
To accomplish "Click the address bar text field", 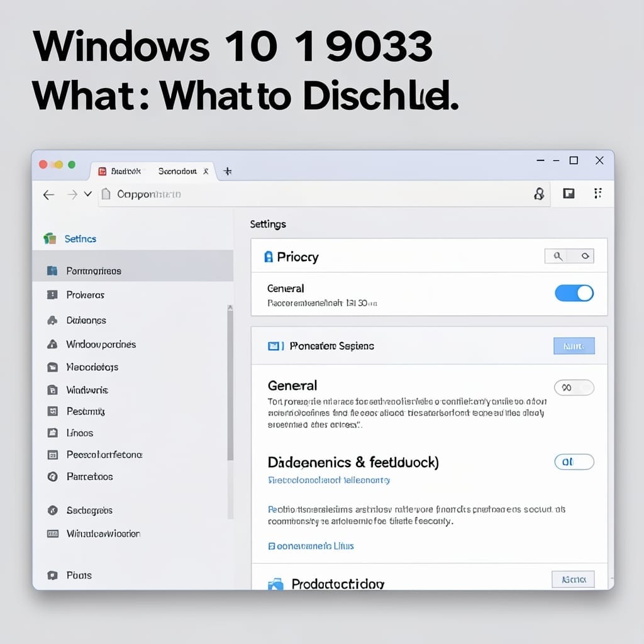I will (324, 194).
